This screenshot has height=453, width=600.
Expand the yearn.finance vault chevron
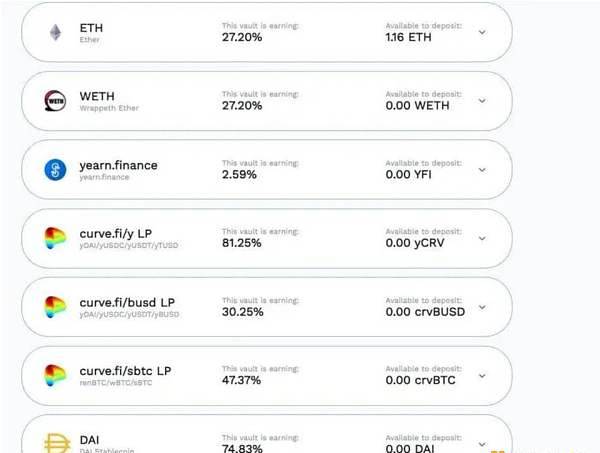click(x=482, y=169)
